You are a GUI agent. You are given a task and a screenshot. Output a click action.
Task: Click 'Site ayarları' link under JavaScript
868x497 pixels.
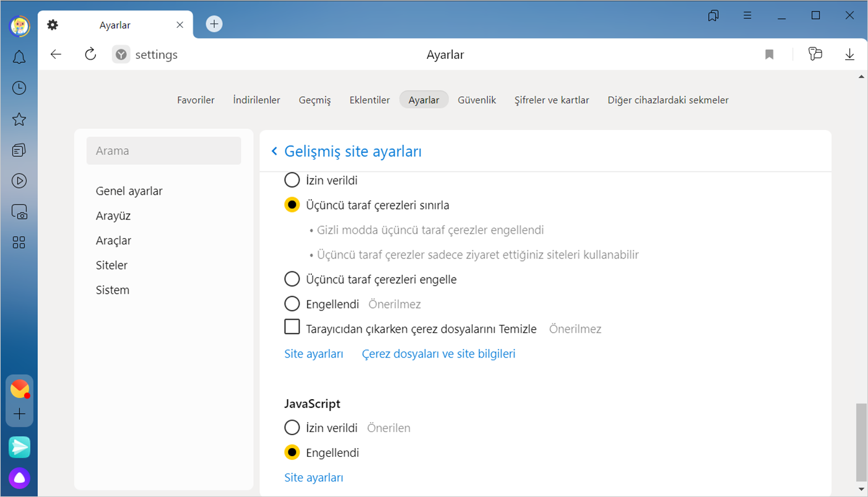coord(313,477)
